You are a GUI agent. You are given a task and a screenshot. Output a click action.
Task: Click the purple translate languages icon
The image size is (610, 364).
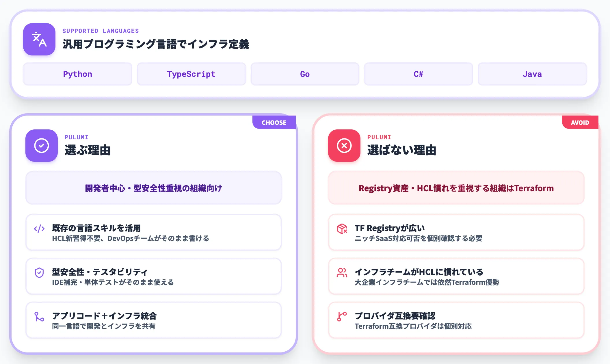click(x=39, y=39)
